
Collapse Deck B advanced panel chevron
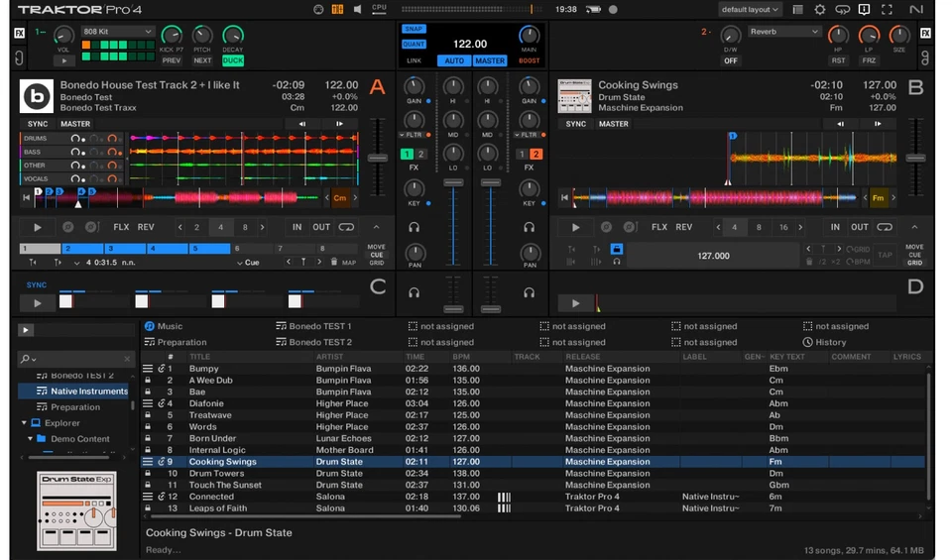coord(914,227)
